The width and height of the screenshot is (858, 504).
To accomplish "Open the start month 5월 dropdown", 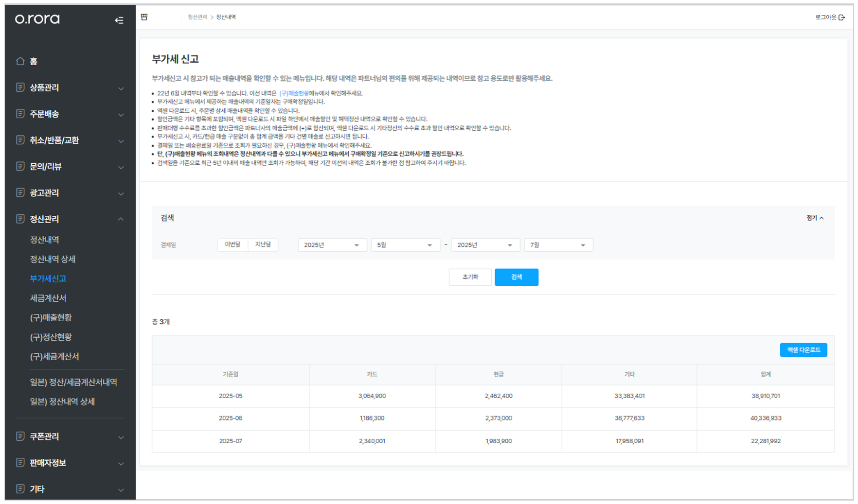I will (405, 245).
